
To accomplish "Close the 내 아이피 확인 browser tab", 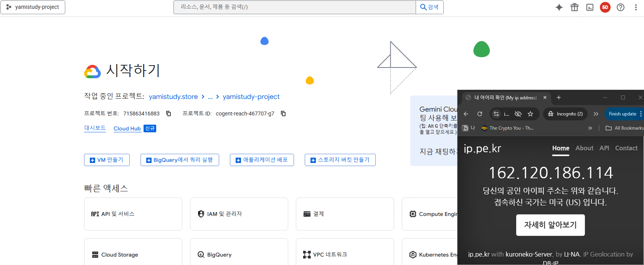I will [545, 98].
